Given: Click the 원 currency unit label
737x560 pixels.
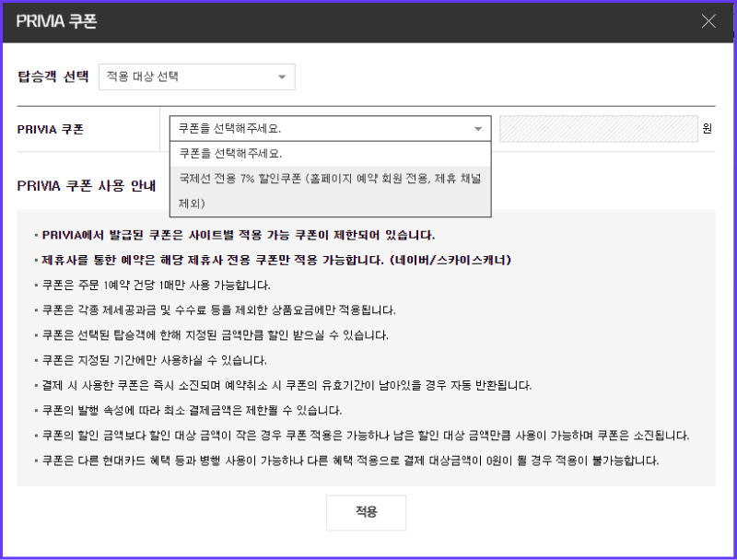Looking at the screenshot, I should pyautogui.click(x=708, y=128).
